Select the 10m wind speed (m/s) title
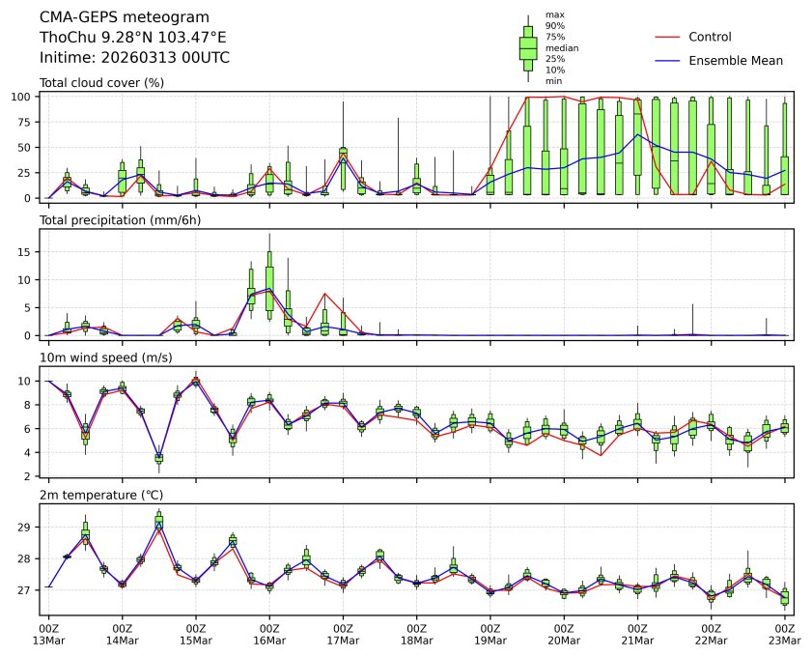The width and height of the screenshot is (812, 657). (103, 358)
